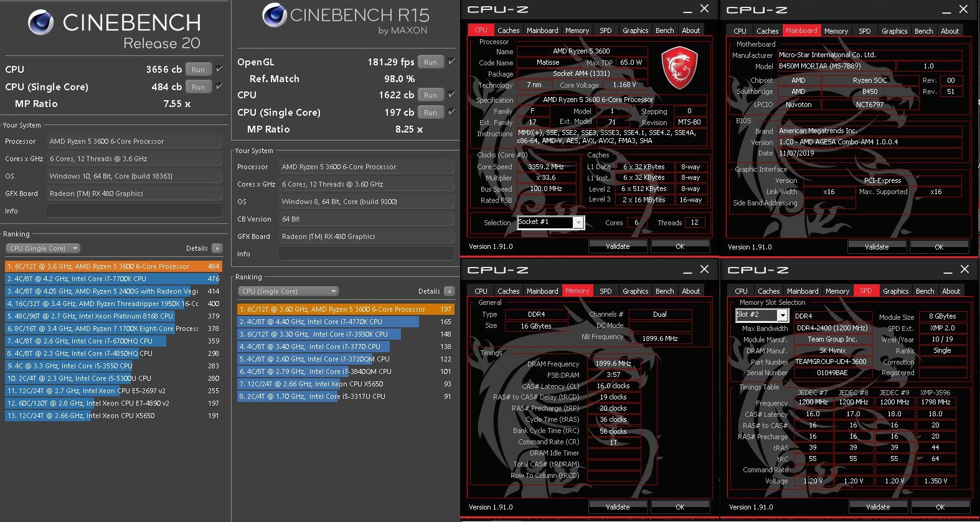Toggle R15 CPU test checkbox
This screenshot has width=980, height=522.
pyautogui.click(x=451, y=95)
